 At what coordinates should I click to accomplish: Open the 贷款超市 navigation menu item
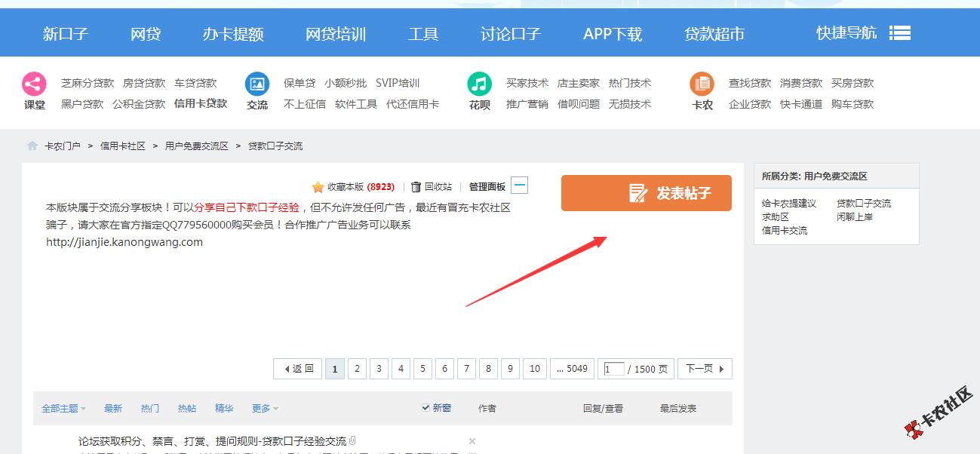[714, 34]
